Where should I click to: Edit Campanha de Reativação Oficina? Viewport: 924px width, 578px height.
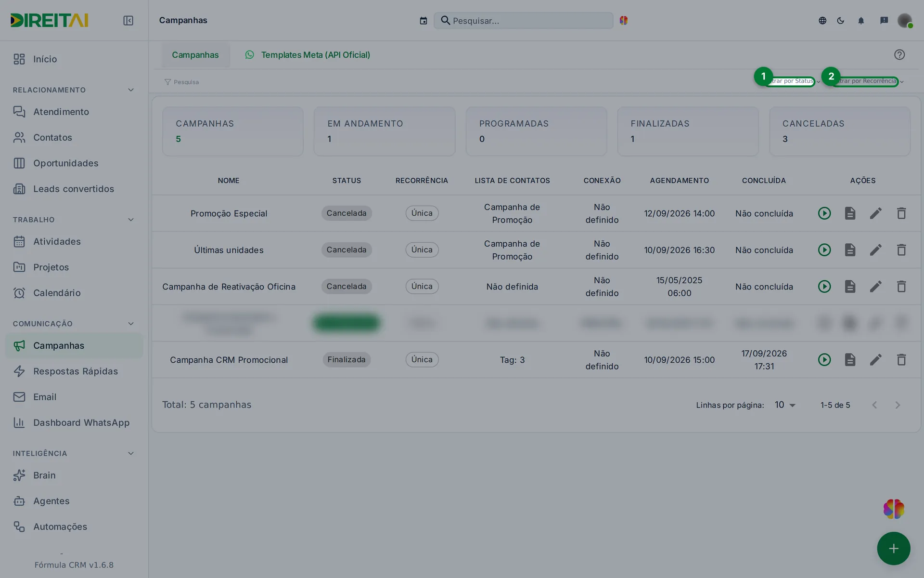pyautogui.click(x=875, y=286)
